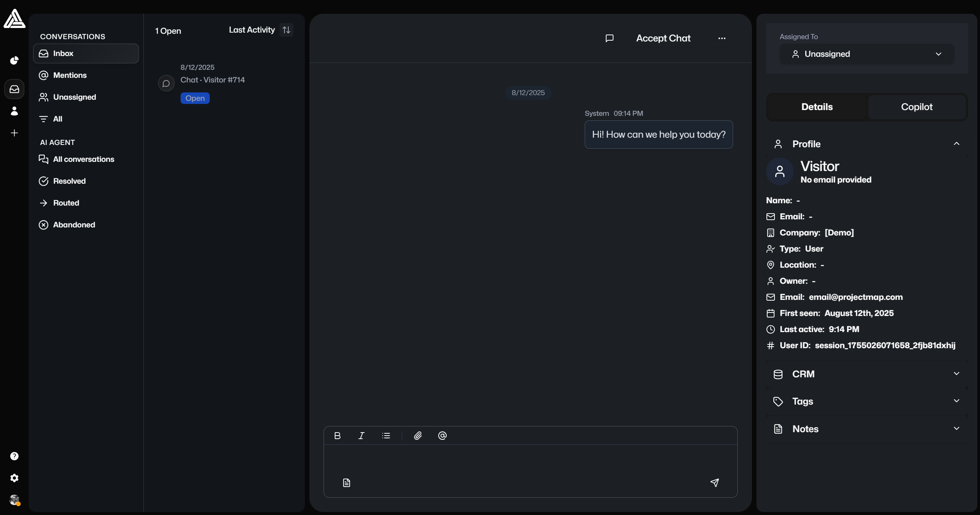Open the analytics pie chart sidebar icon

click(14, 61)
